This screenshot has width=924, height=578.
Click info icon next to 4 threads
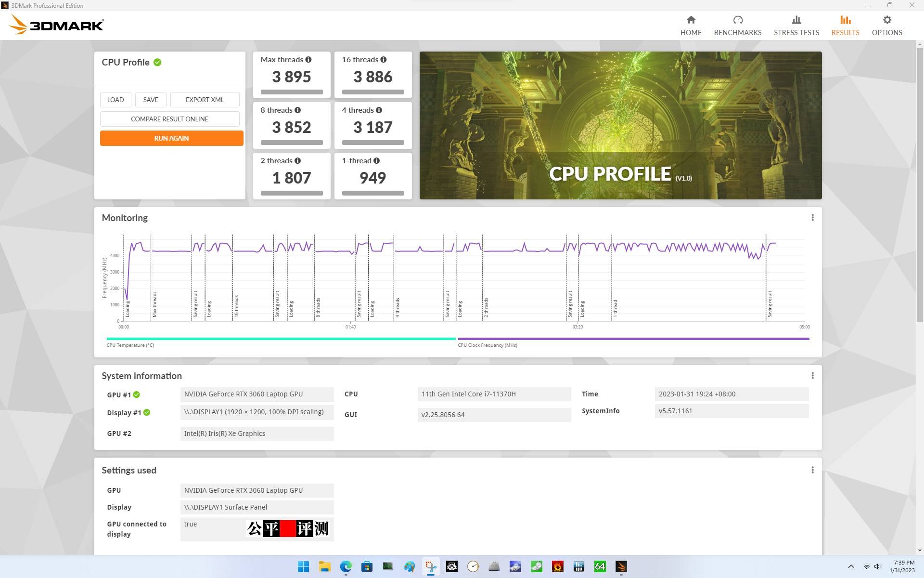pos(379,110)
